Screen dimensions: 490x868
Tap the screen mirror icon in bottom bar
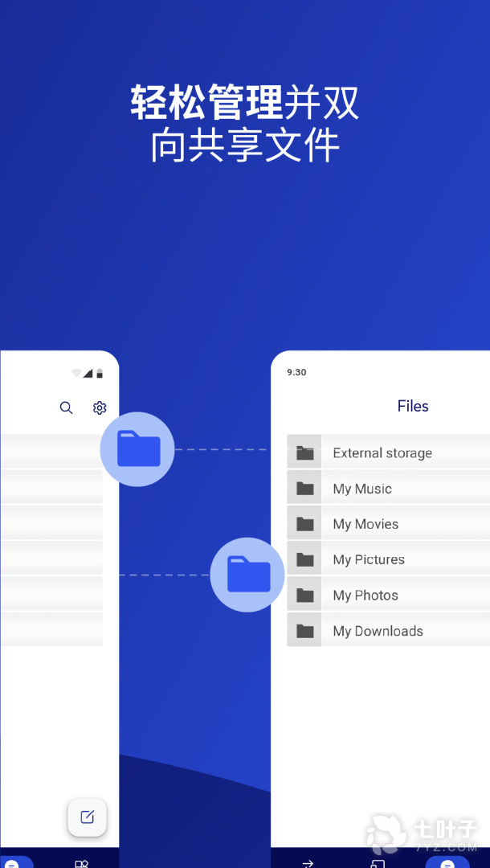click(378, 863)
